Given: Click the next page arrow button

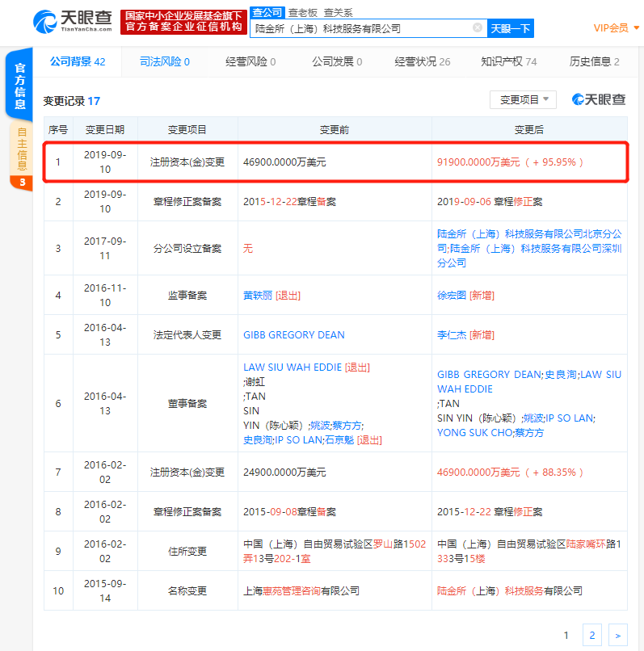Looking at the screenshot, I should [617, 636].
